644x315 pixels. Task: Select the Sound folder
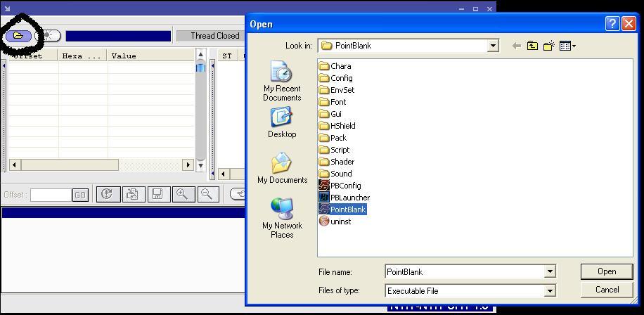coord(335,173)
